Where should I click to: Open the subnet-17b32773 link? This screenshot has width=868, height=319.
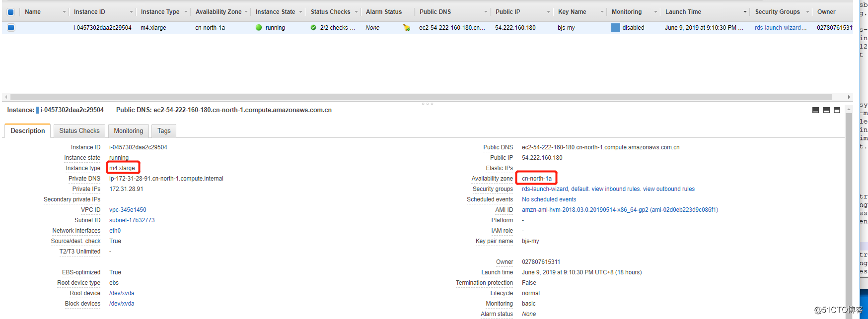pyautogui.click(x=132, y=220)
